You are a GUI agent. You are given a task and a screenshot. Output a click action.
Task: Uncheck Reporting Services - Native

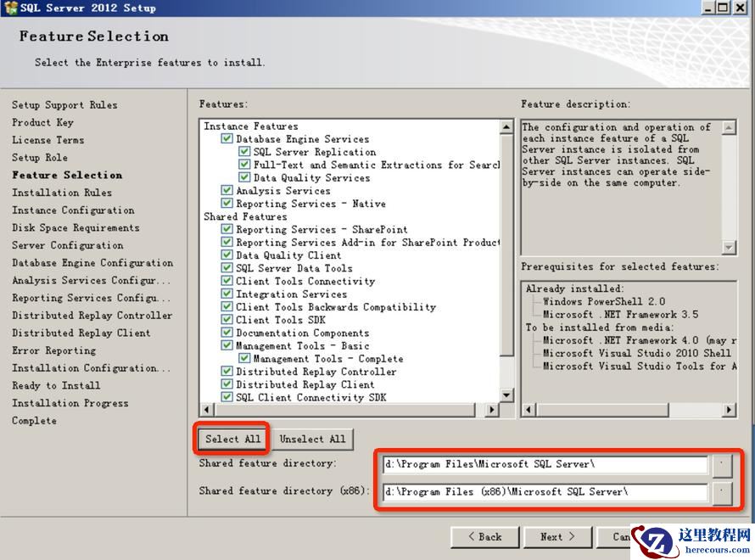pyautogui.click(x=226, y=203)
